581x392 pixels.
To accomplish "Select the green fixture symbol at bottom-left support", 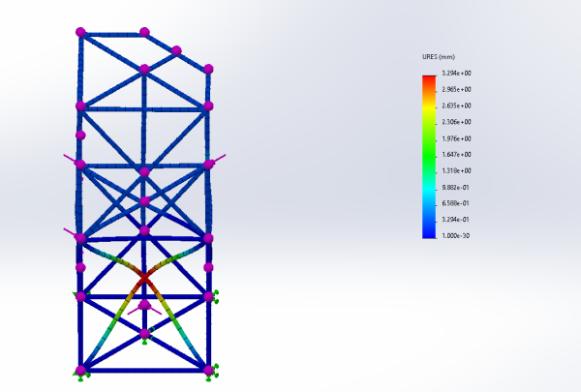I will point(84,373).
